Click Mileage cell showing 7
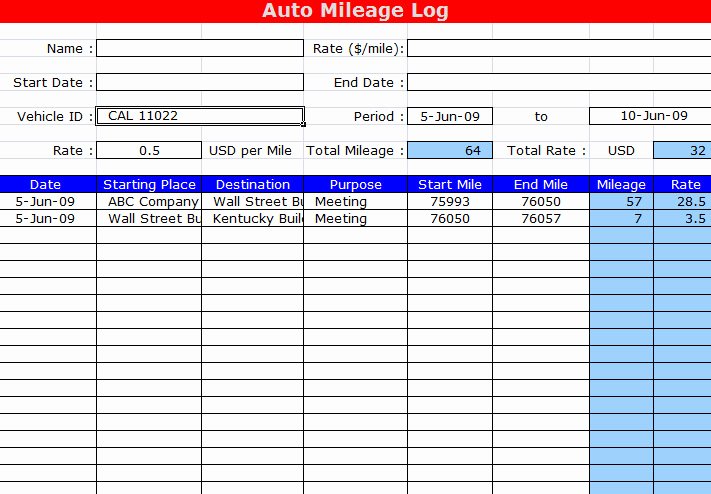 coord(621,218)
